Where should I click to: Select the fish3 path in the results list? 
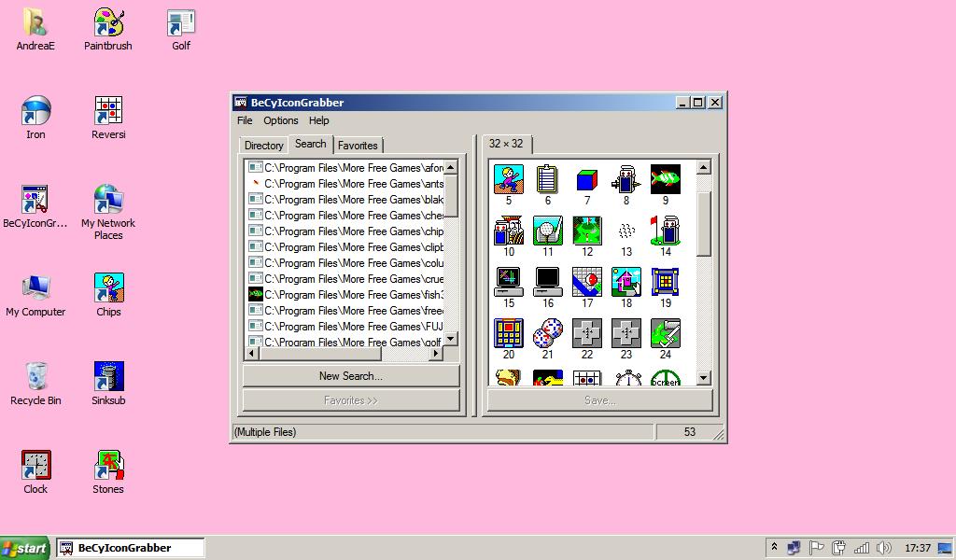click(345, 294)
